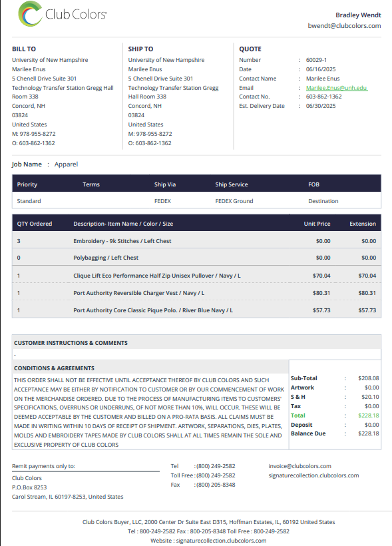Click the Priority column header
Screen dimensions: 392x546
pyautogui.click(x=27, y=184)
